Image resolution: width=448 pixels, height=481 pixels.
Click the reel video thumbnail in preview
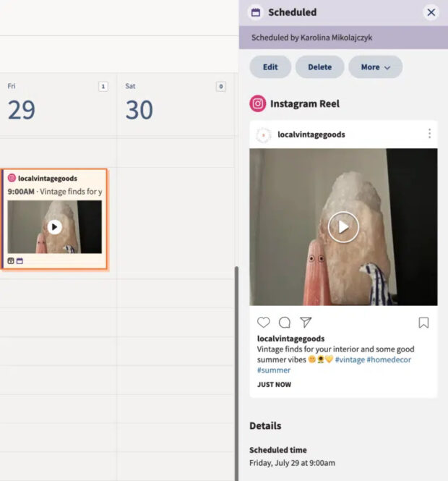coord(343,227)
